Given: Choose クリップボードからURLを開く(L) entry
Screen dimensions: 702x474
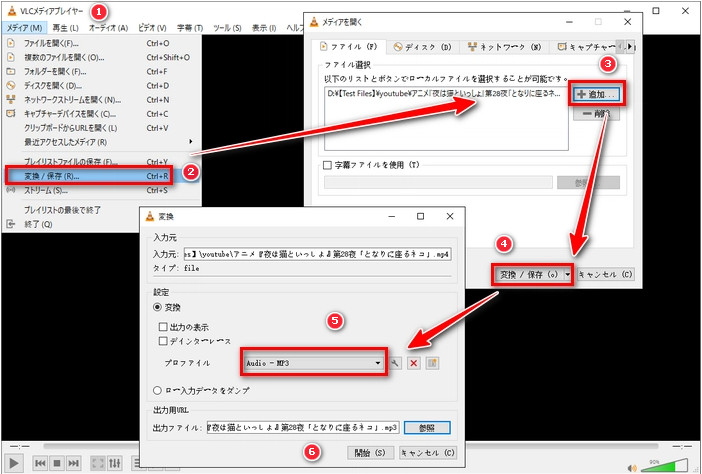Looking at the screenshot, I should point(102,128).
